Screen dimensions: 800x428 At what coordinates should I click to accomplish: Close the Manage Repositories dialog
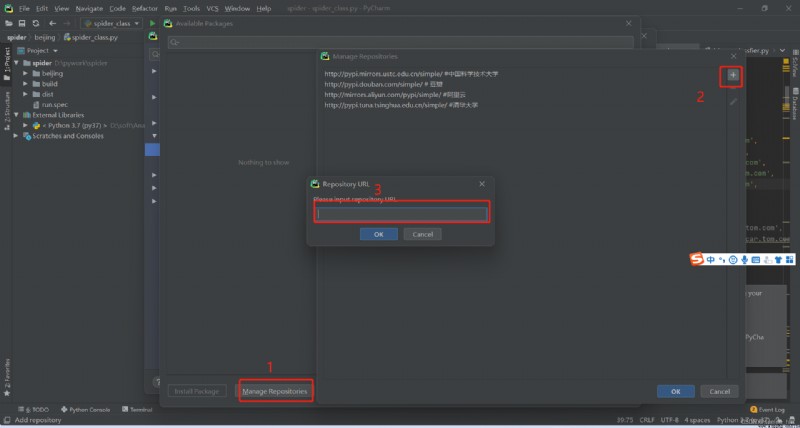tap(734, 56)
